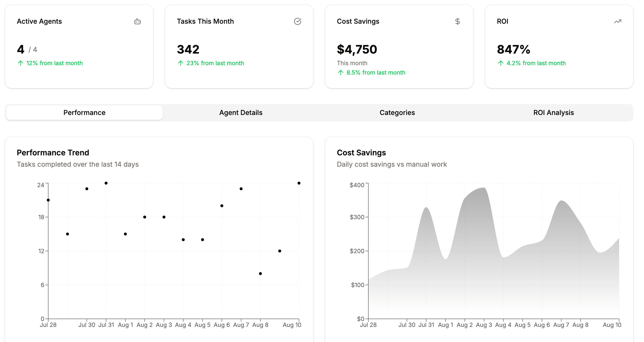
Task: Click the check-circle icon on Tasks This Month
Action: coord(297,22)
